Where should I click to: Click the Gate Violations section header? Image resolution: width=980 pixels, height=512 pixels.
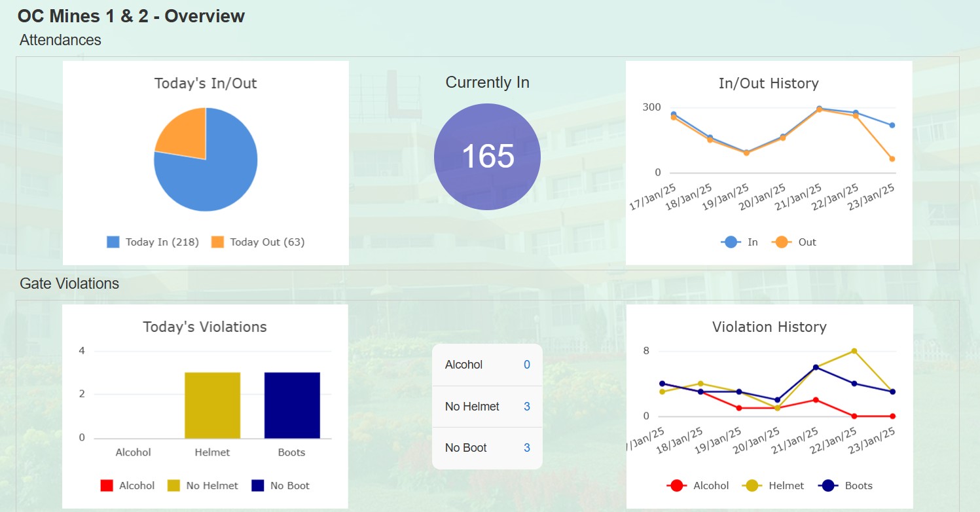point(68,283)
